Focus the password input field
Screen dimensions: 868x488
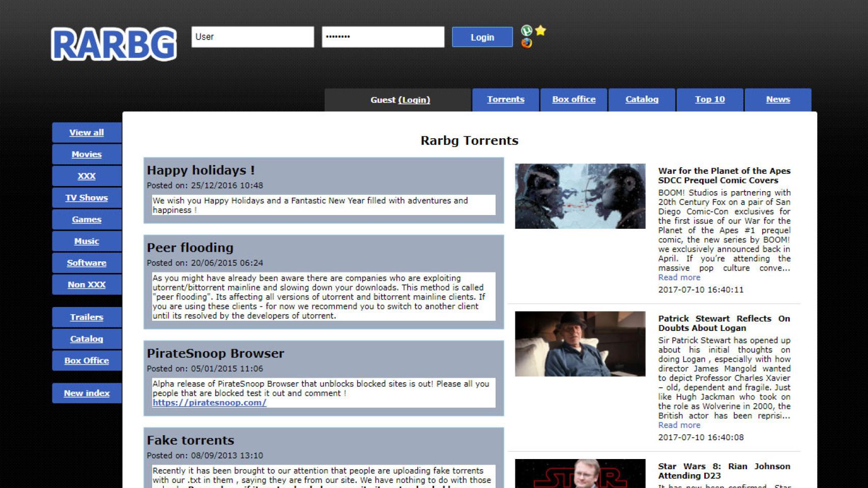pyautogui.click(x=383, y=37)
